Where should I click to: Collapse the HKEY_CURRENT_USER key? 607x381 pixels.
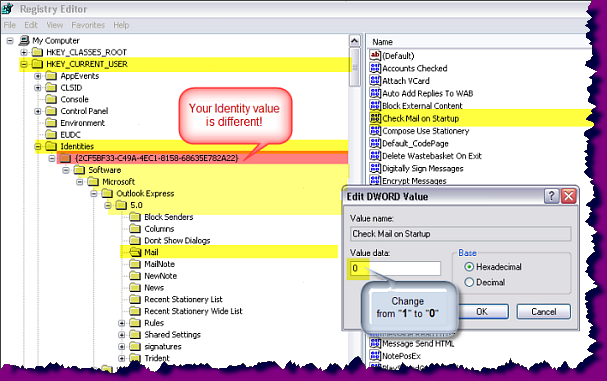coord(24,64)
